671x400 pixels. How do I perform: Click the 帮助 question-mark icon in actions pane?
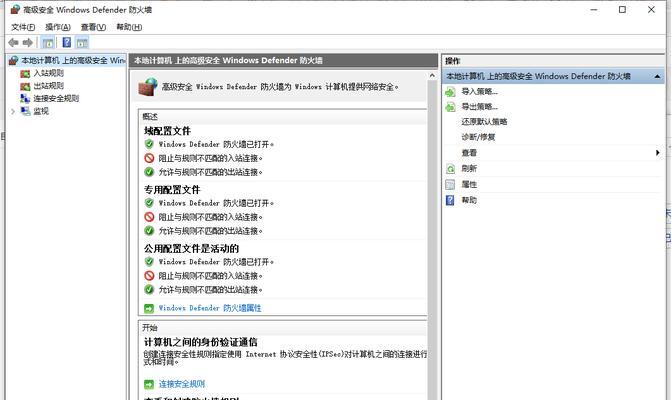pos(450,200)
